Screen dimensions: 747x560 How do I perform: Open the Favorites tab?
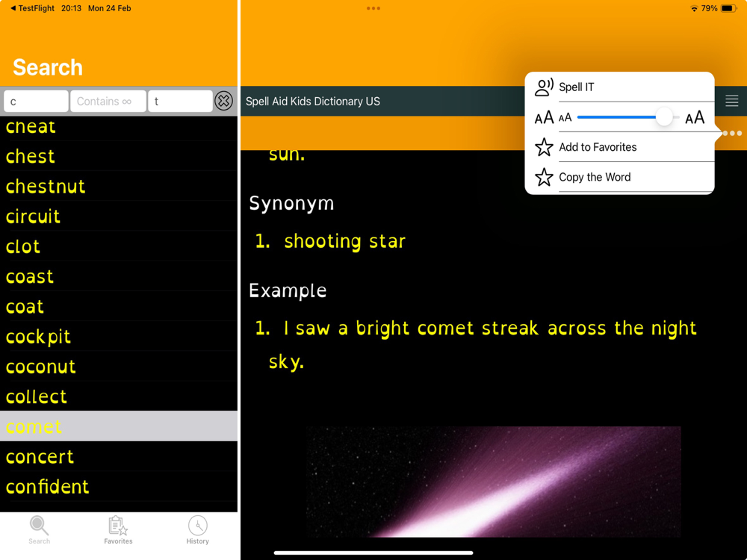118,529
